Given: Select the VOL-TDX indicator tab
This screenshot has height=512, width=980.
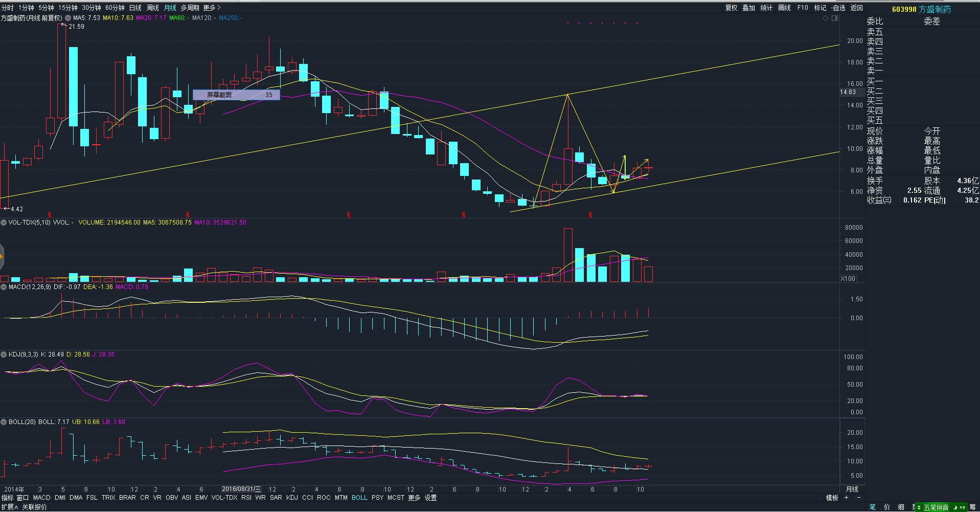Looking at the screenshot, I should pos(224,498).
